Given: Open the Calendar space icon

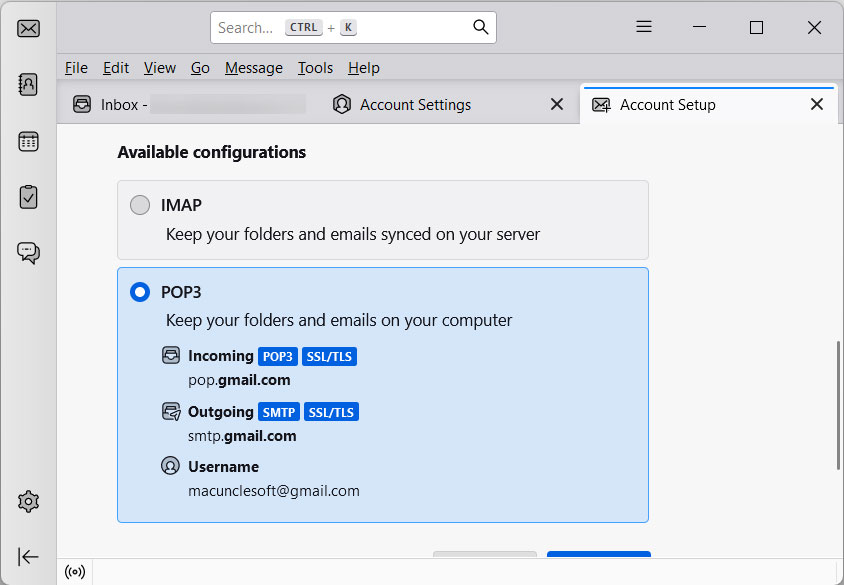Looking at the screenshot, I should [28, 141].
